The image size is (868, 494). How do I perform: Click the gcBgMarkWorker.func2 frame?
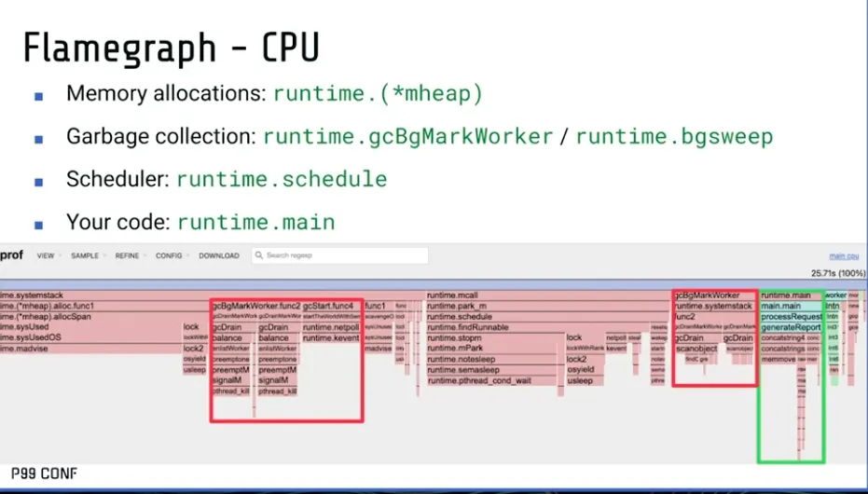(255, 306)
